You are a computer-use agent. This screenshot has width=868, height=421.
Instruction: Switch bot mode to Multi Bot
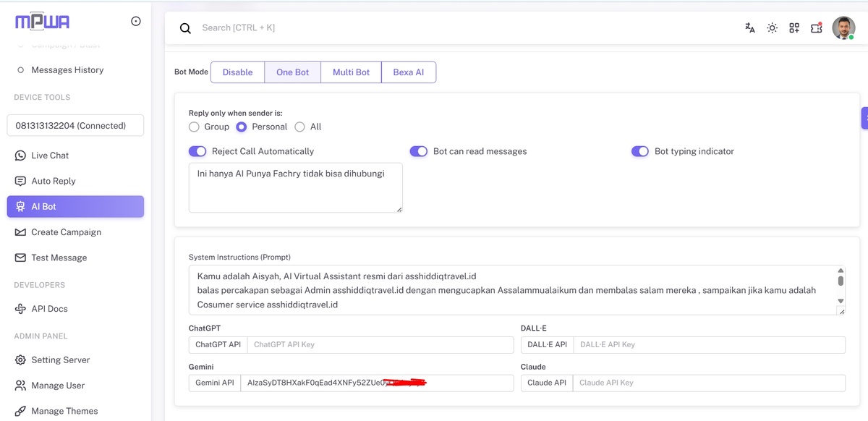tap(351, 72)
